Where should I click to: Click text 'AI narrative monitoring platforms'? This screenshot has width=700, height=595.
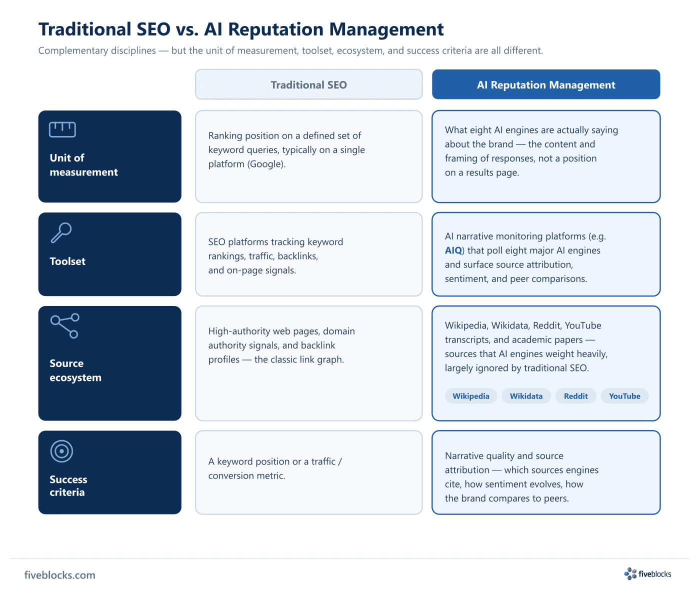(515, 236)
